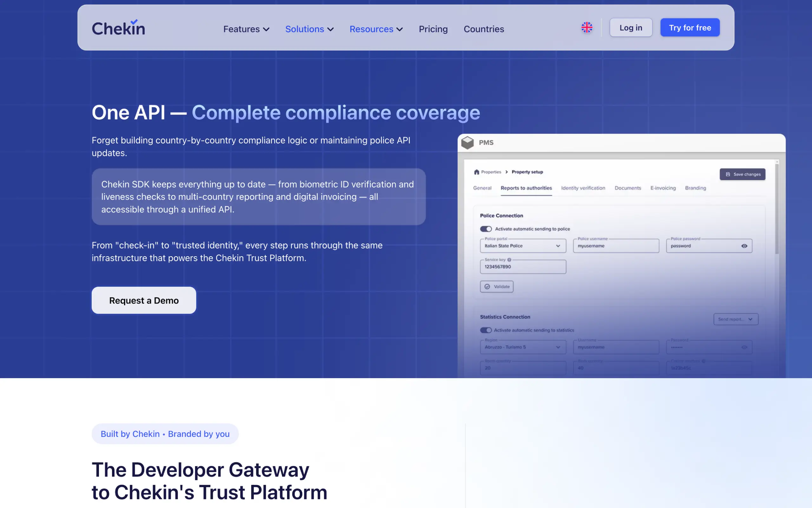Viewport: 812px width, 508px height.
Task: Switch to Identity verification tab
Action: [x=583, y=188]
